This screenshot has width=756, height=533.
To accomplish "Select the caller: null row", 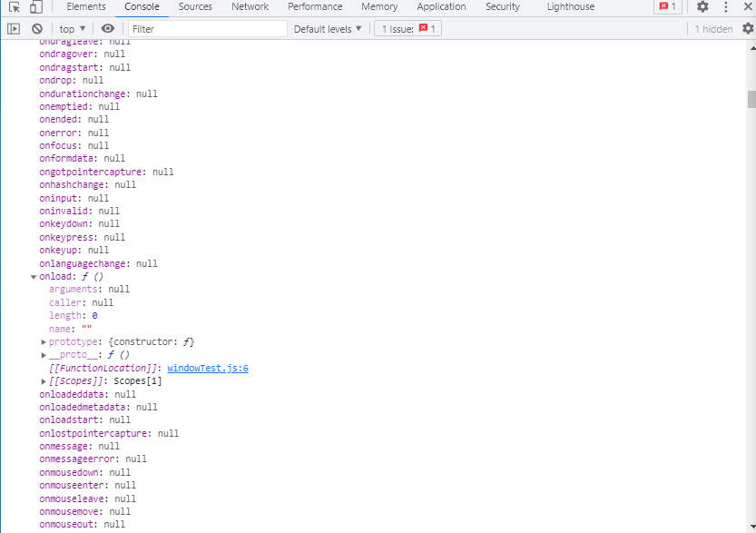I will pos(81,303).
